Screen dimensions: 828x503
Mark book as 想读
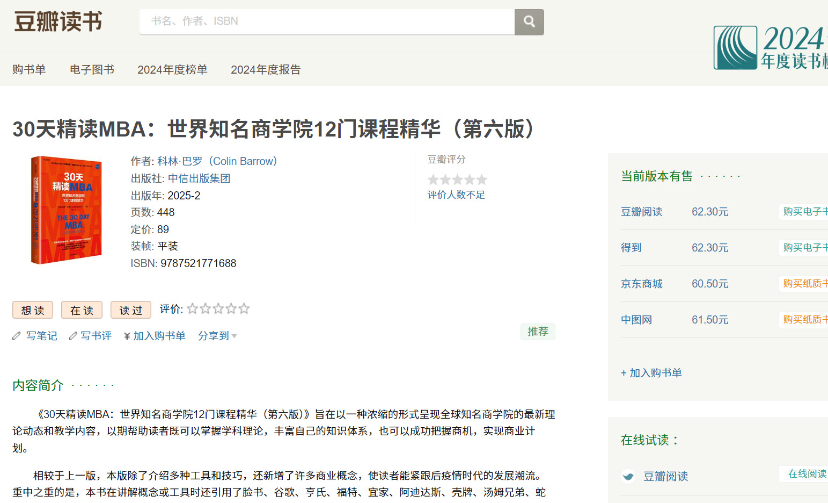tap(33, 310)
